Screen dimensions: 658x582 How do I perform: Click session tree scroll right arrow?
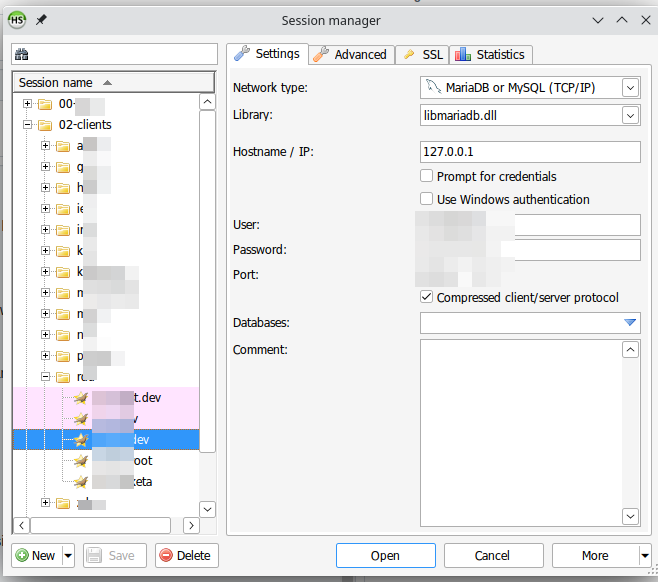coord(191,525)
